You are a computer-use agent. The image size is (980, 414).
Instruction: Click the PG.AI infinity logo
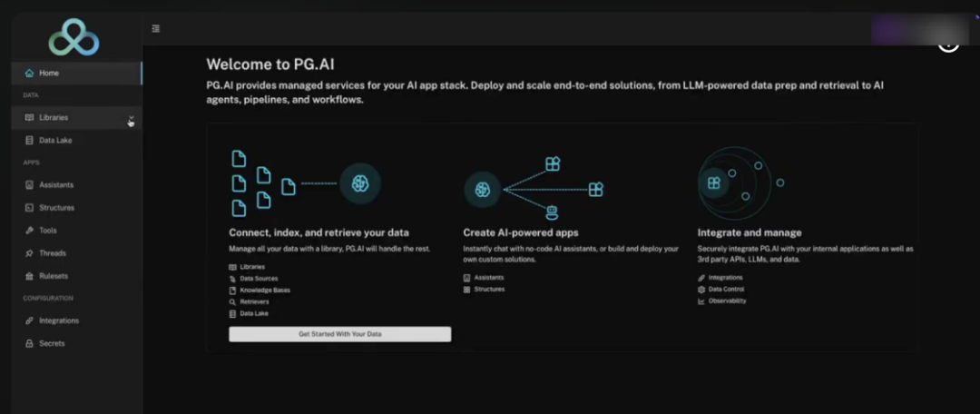73,36
